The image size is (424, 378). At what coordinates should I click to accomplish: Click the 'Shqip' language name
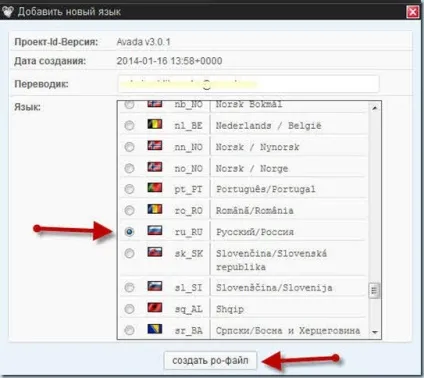230,309
